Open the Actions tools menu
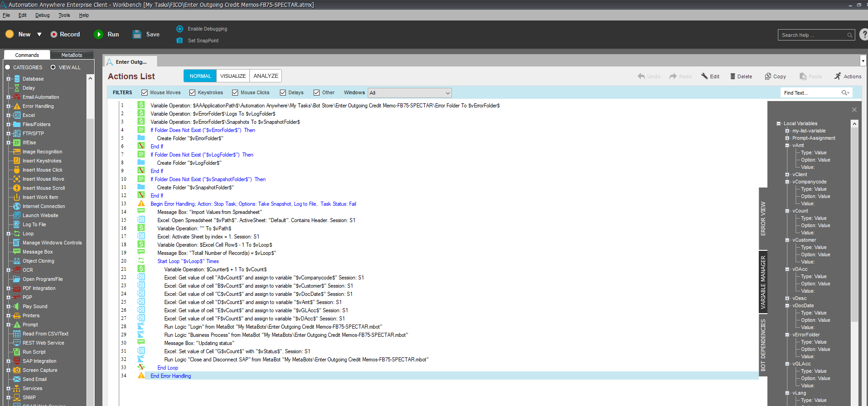This screenshot has height=406, width=868. click(x=848, y=76)
